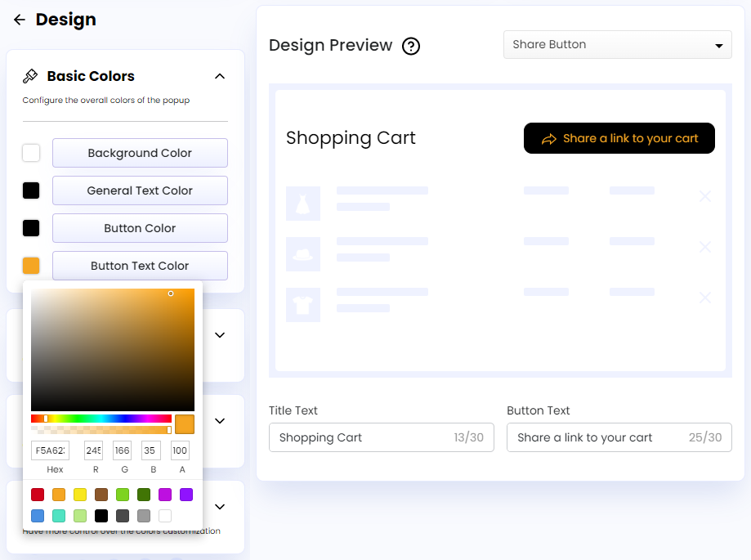751x560 pixels.
Task: Expand the bottom colors customization section
Action: tap(219, 506)
